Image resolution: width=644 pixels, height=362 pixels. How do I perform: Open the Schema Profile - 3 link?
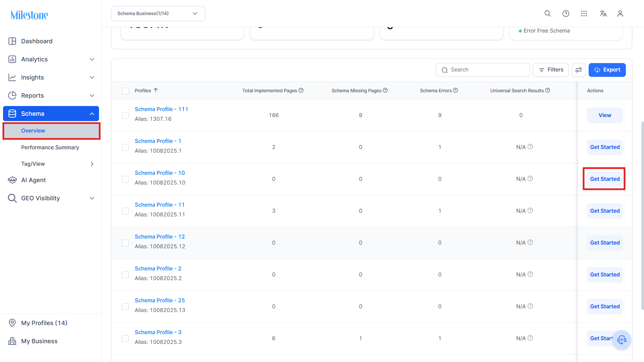click(158, 332)
